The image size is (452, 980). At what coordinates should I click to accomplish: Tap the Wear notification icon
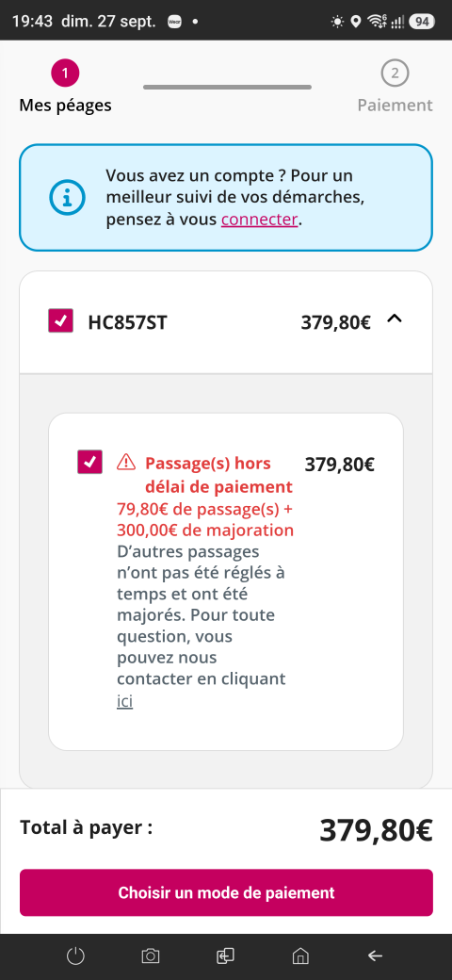(175, 22)
